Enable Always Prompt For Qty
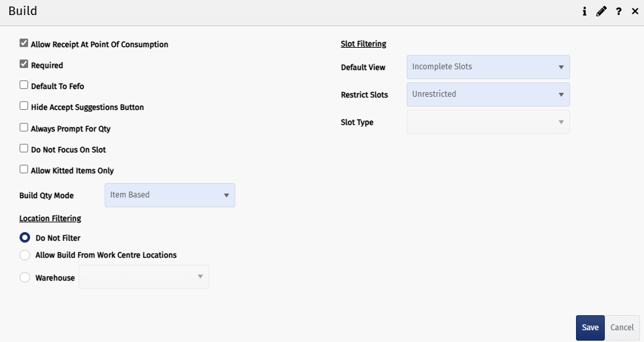The width and height of the screenshot is (644, 342). [x=24, y=128]
